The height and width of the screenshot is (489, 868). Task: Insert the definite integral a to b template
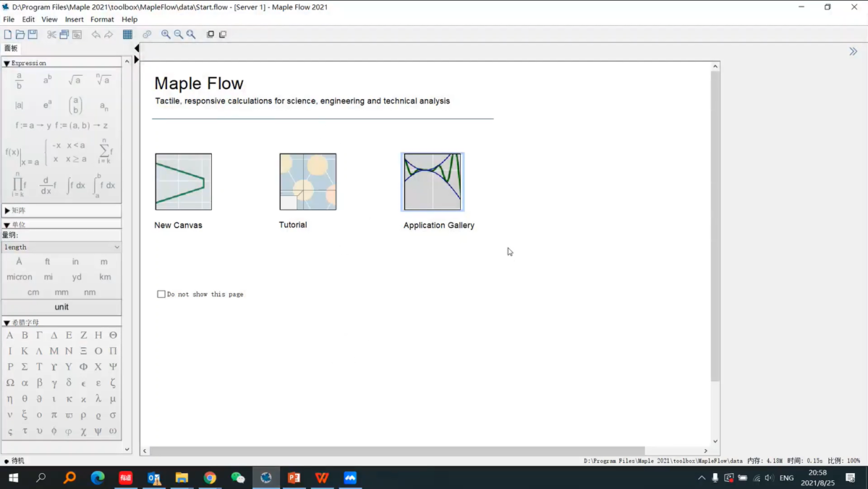[x=104, y=185]
